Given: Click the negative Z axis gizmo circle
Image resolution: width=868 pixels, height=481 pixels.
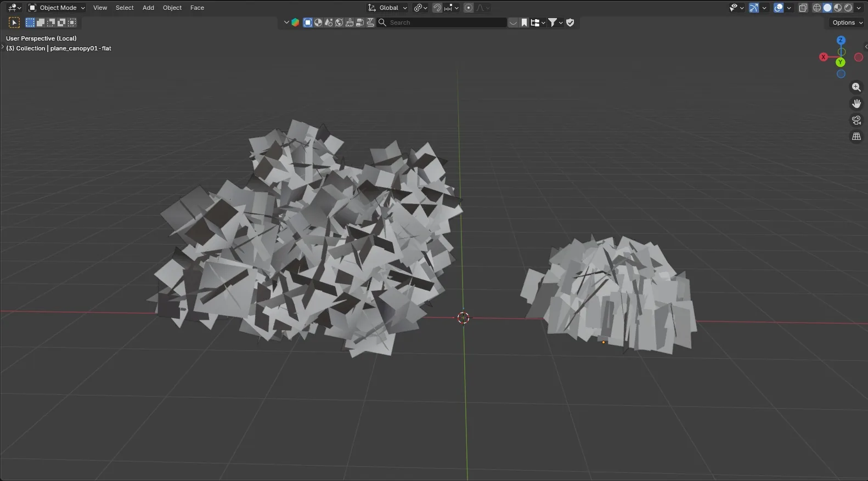Looking at the screenshot, I should 841,74.
